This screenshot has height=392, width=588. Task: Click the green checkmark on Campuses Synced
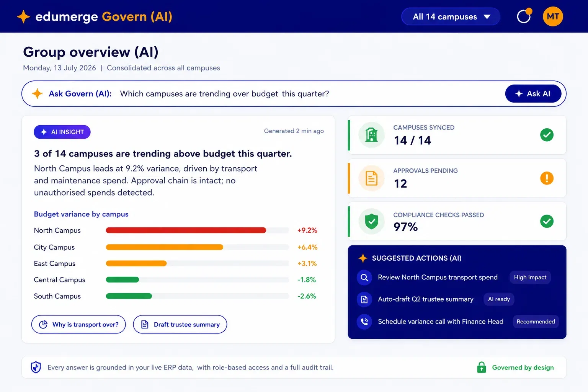coord(547,135)
